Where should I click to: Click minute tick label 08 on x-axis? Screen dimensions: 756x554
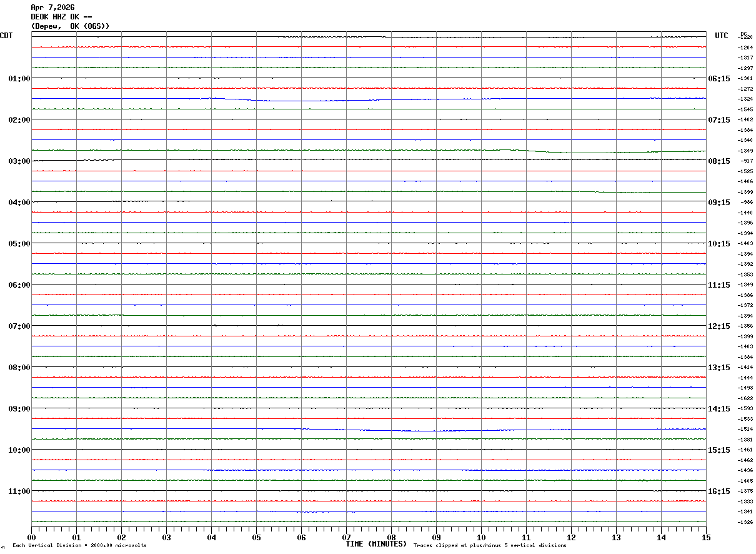pos(392,537)
